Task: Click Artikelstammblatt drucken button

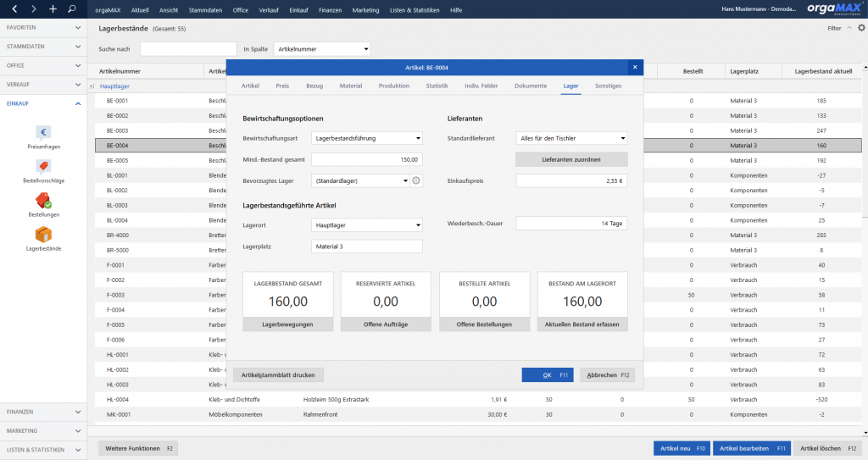Action: (x=278, y=374)
